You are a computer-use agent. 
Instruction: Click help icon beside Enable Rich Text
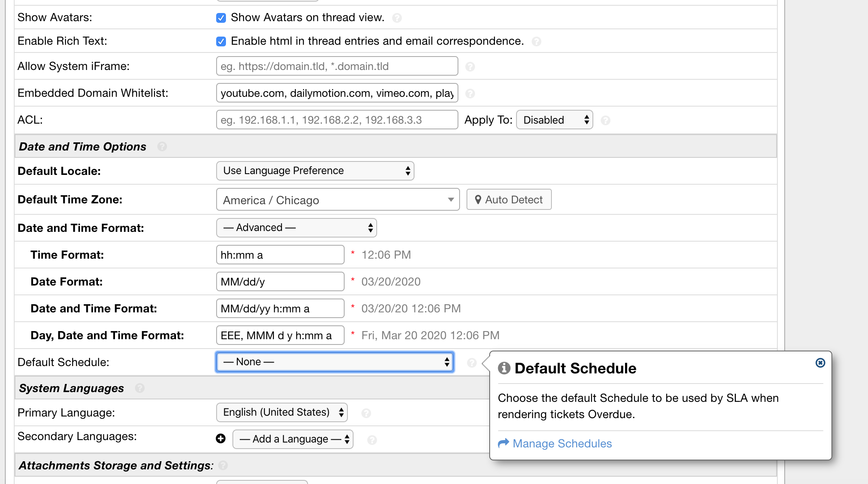click(x=536, y=41)
